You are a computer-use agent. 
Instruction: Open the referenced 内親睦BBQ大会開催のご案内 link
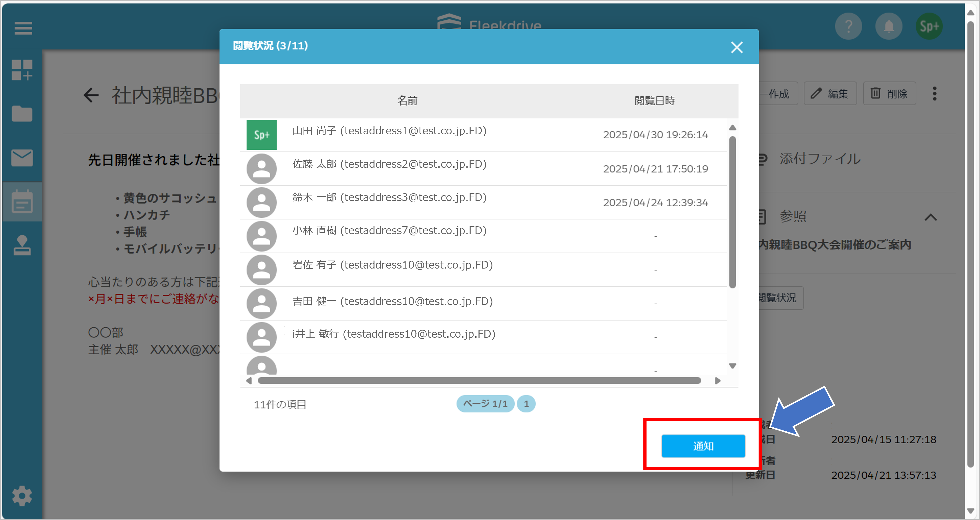[835, 245]
